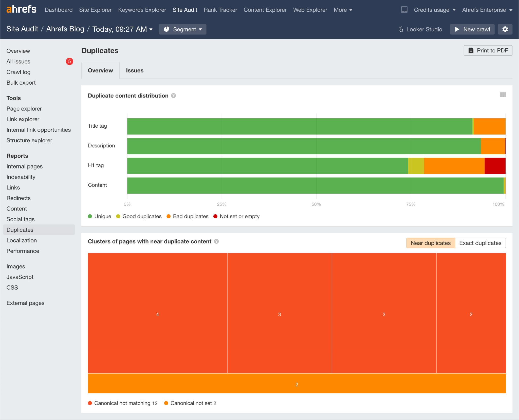Click the Localization report item
519x420 pixels.
(x=22, y=240)
